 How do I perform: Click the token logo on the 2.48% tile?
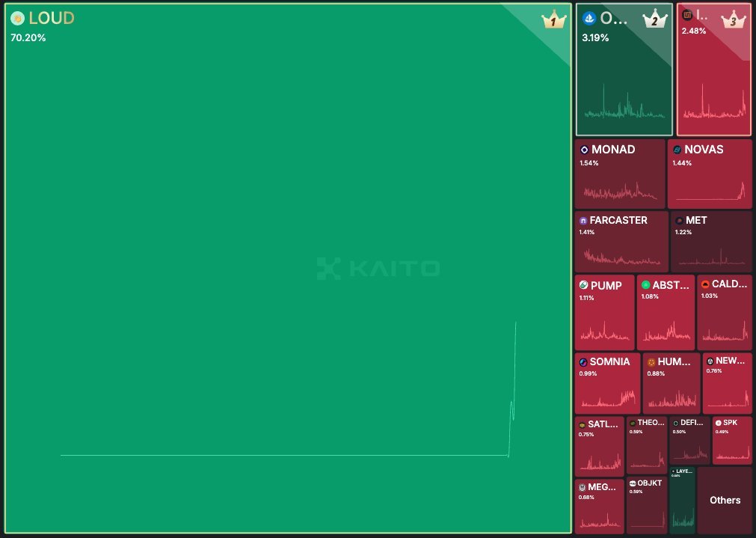(x=687, y=16)
